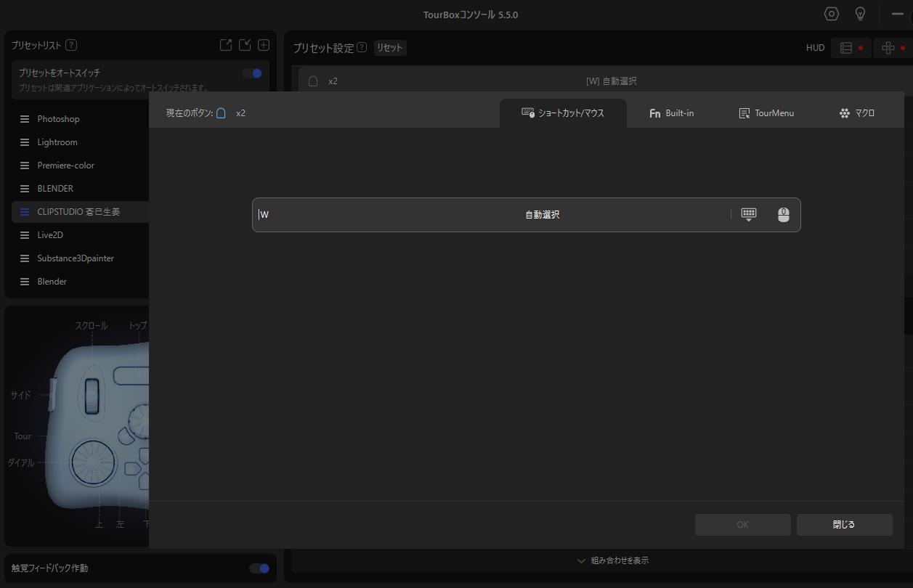The width and height of the screenshot is (913, 588).
Task: Toggle the preset auto-switch switch
Action: click(252, 73)
